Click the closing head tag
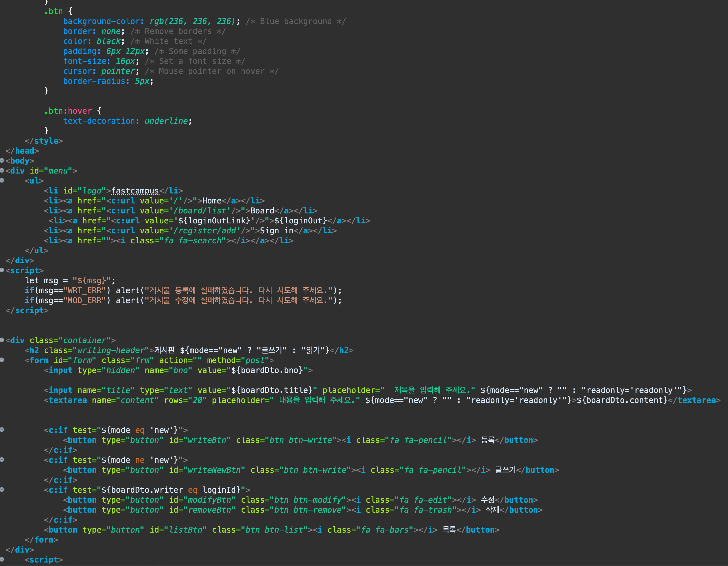 [x=22, y=151]
